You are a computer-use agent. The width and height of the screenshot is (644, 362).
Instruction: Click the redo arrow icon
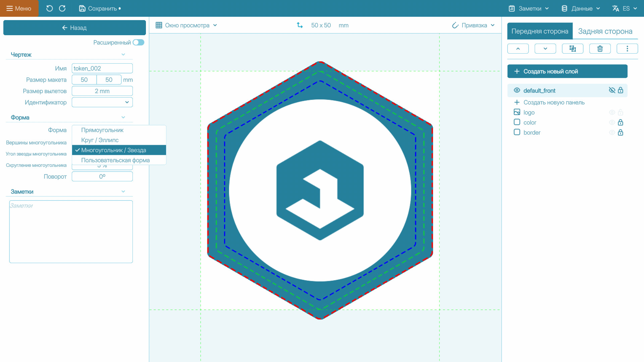pyautogui.click(x=62, y=8)
